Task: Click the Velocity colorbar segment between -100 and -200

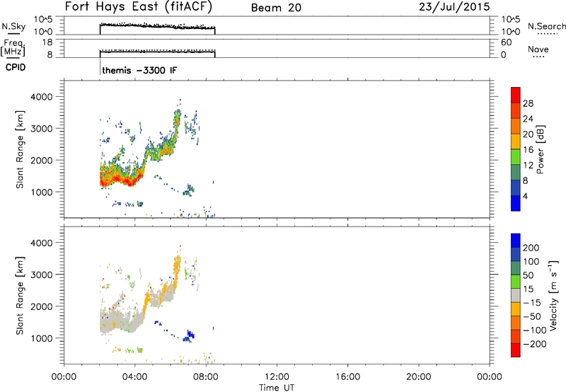Action: 516,336
